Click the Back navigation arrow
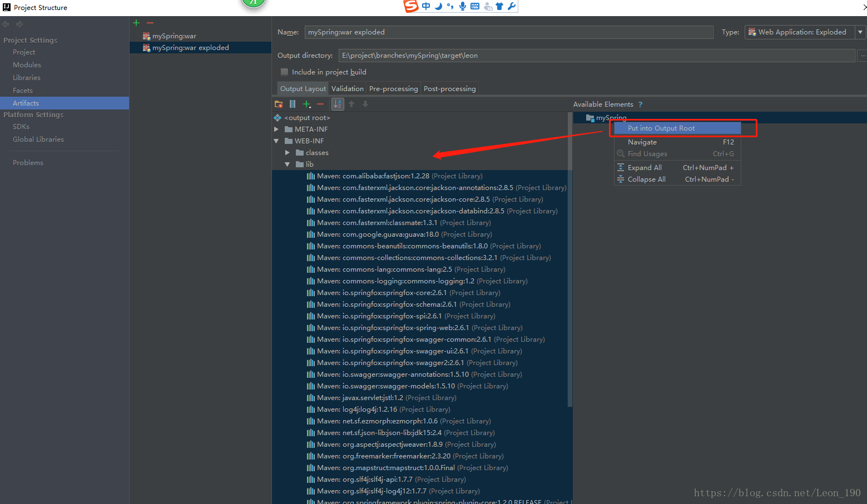 point(6,24)
